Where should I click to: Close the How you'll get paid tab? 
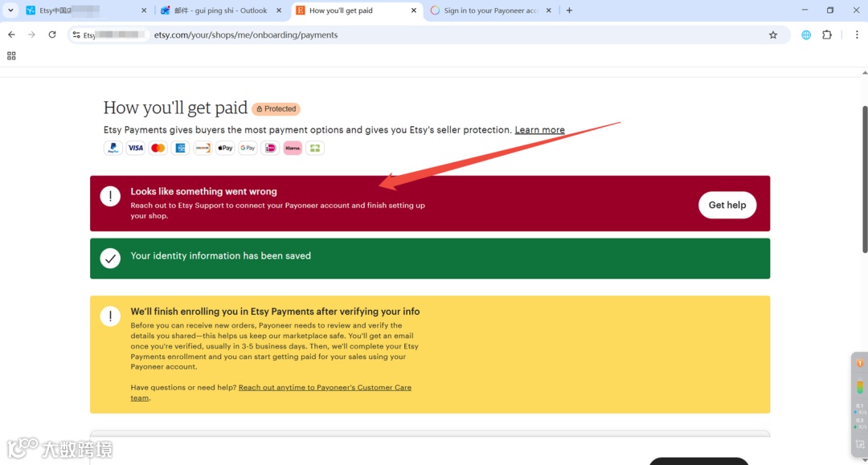point(414,10)
